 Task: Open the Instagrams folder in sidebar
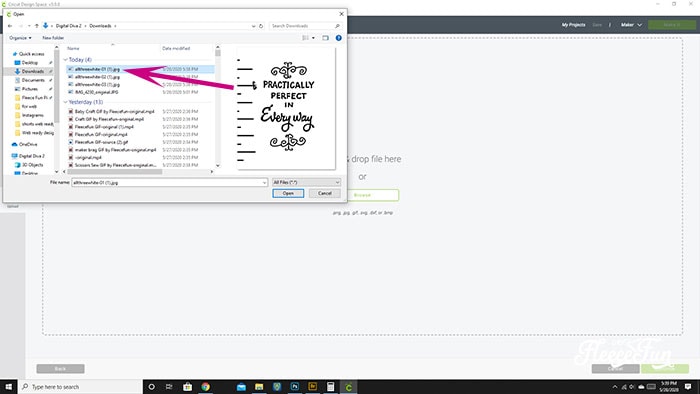[x=32, y=115]
